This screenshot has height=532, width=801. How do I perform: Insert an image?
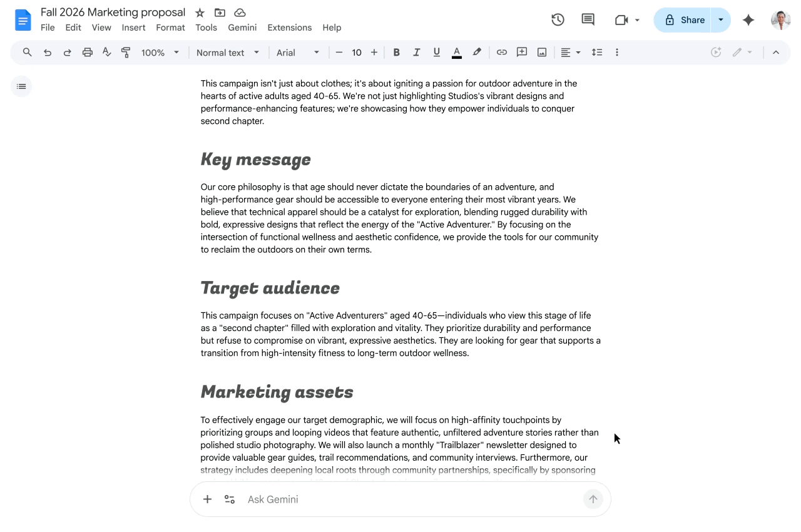pos(541,53)
